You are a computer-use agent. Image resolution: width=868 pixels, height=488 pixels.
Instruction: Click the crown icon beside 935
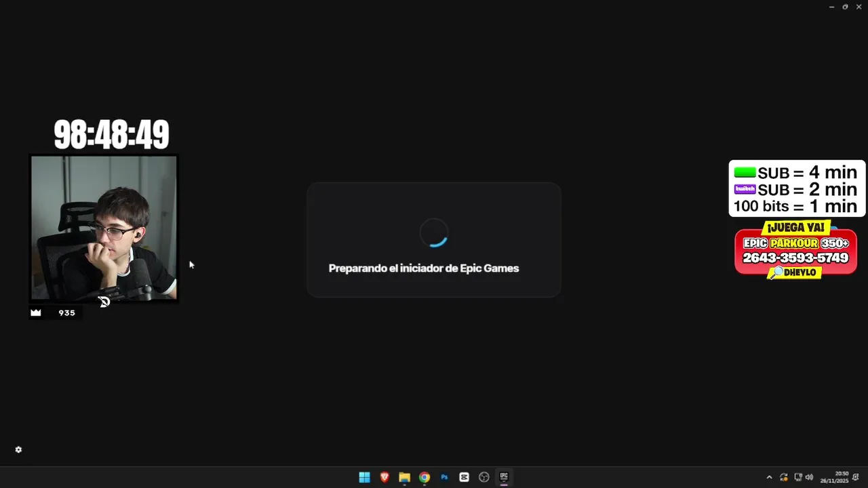click(36, 312)
